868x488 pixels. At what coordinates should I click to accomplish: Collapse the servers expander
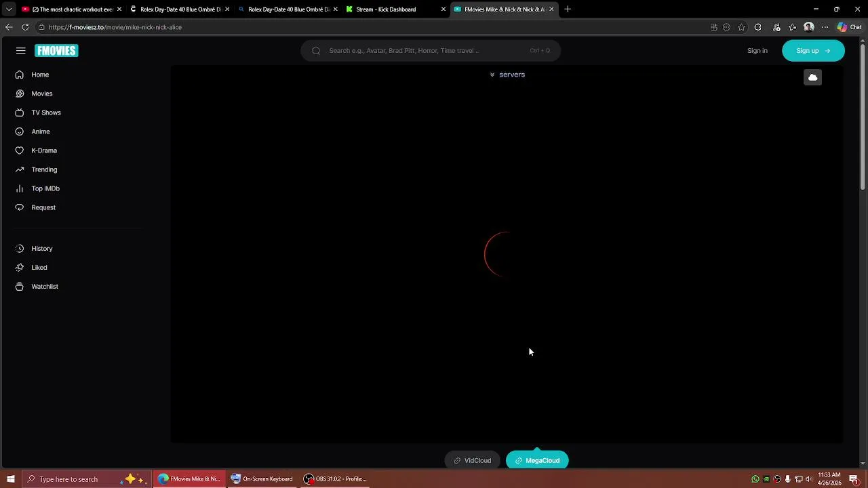(507, 75)
